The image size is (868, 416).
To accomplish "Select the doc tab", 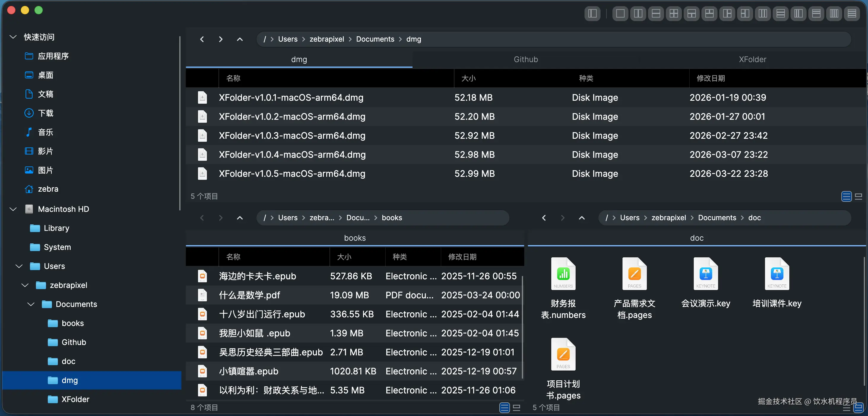I will [x=696, y=238].
